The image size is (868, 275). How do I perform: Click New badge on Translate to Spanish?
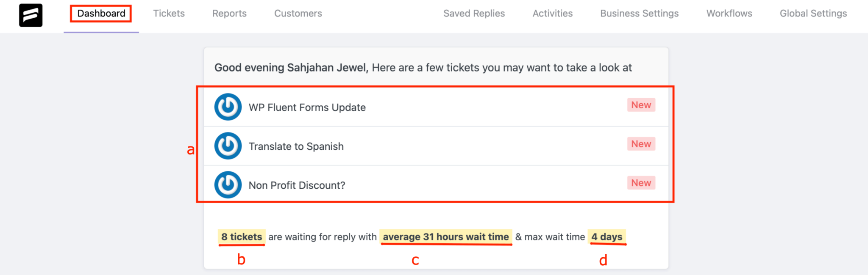pyautogui.click(x=641, y=144)
